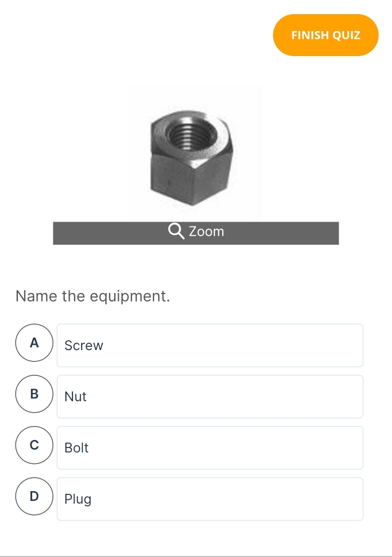Select the Plug answer option

click(x=210, y=499)
